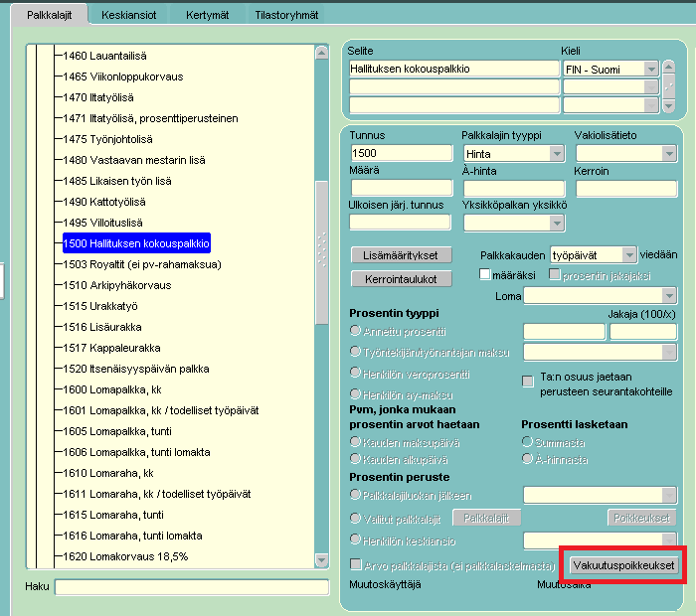696x616 pixels.
Task: Select 1600 Lomapalkka, kk
Action: [x=112, y=389]
